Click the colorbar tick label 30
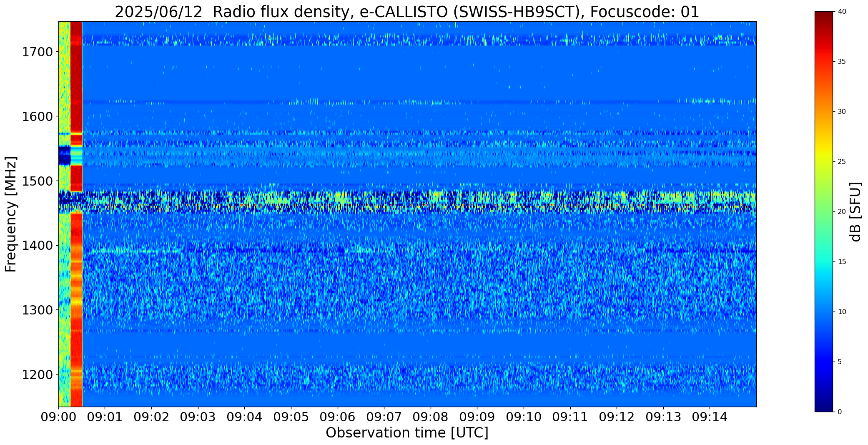 click(842, 112)
